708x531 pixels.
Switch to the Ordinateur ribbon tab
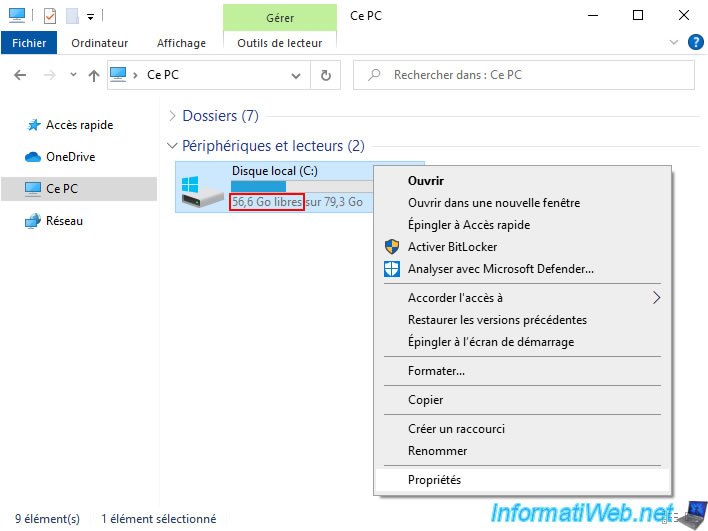(99, 43)
